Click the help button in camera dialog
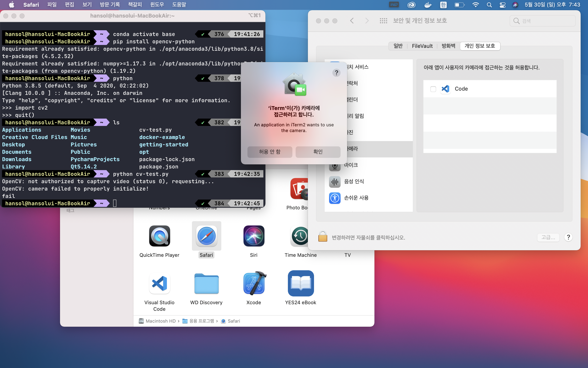Image resolution: width=588 pixels, height=368 pixels. pos(336,73)
